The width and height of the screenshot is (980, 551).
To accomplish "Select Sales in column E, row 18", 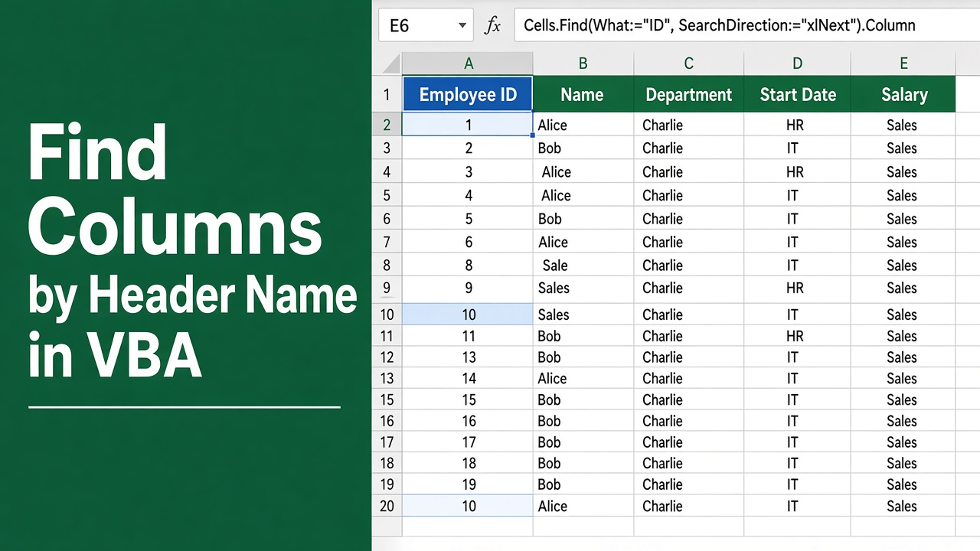I will 903,463.
